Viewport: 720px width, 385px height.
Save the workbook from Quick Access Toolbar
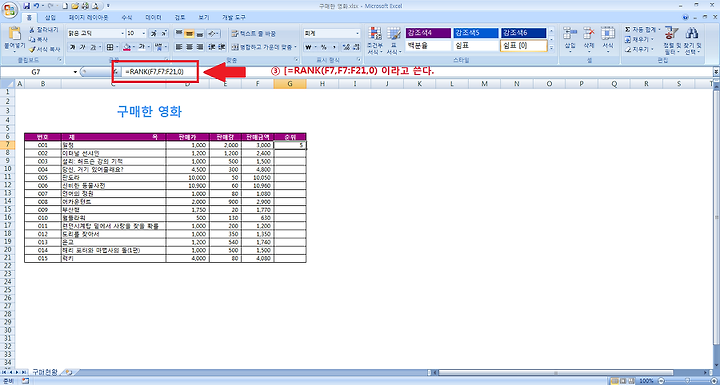click(x=26, y=6)
